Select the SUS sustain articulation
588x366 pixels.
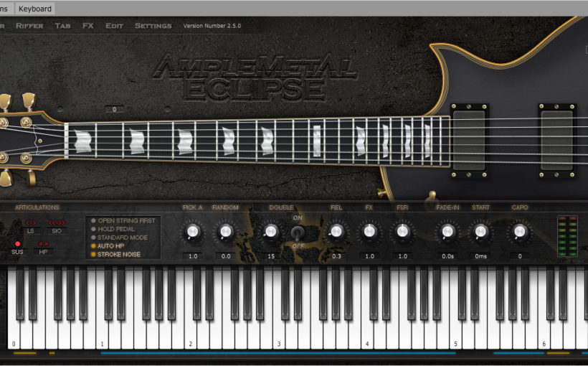point(18,244)
